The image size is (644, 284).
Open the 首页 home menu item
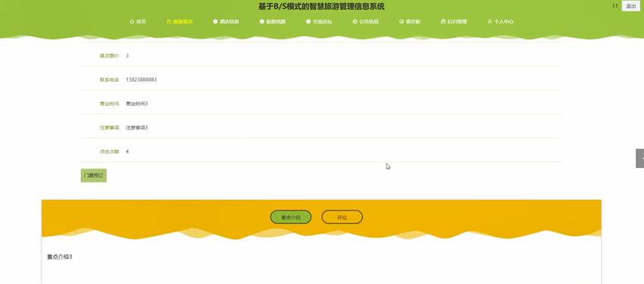[138, 22]
